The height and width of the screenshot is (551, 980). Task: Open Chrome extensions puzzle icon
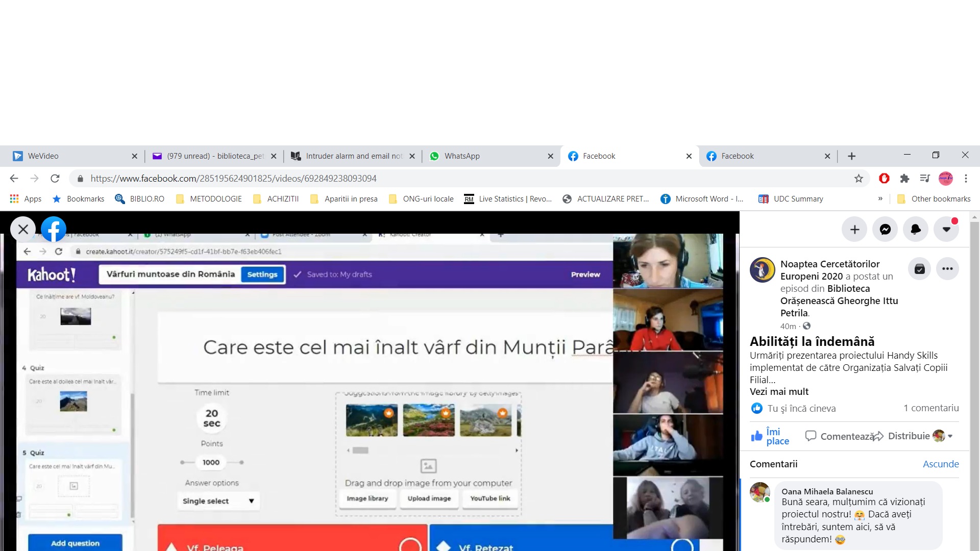point(904,179)
